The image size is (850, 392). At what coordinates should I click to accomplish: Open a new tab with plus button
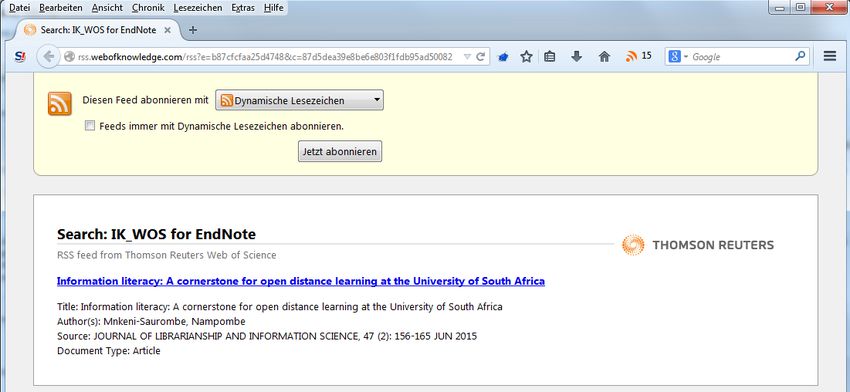coord(192,30)
